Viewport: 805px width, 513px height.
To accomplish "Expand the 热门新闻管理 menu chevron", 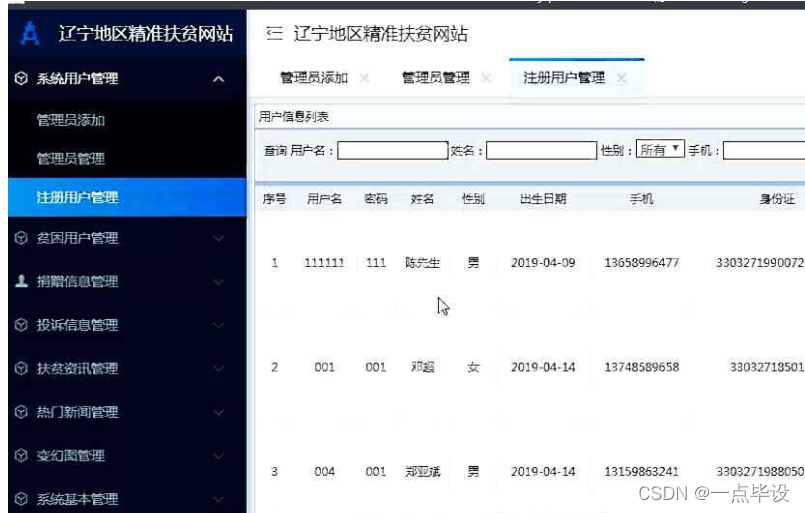I will tap(219, 412).
